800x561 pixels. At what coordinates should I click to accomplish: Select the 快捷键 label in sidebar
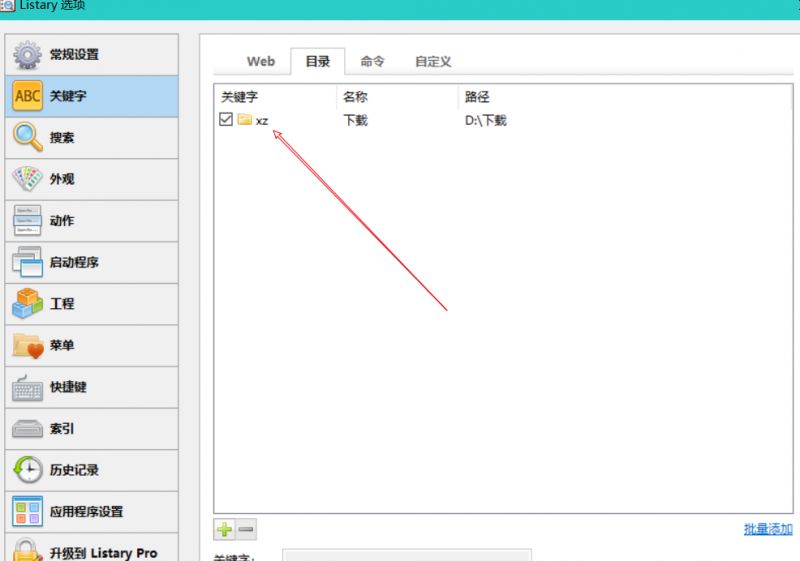click(68, 387)
